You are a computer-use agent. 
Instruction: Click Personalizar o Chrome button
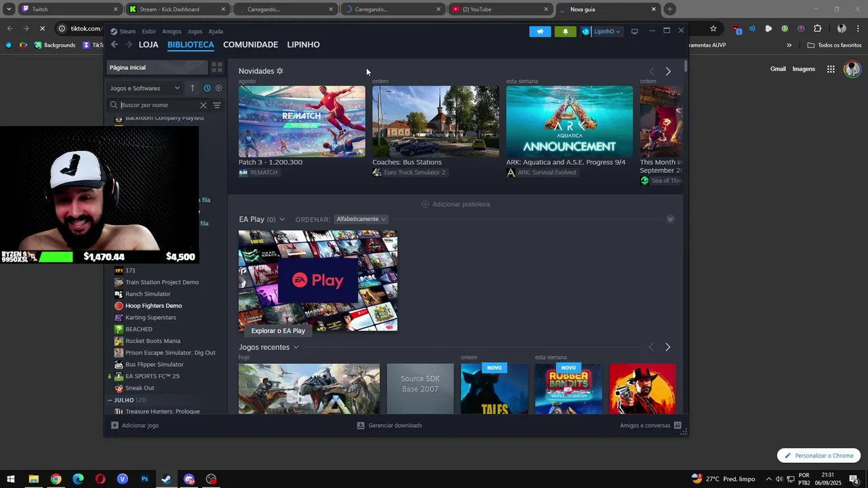818,455
